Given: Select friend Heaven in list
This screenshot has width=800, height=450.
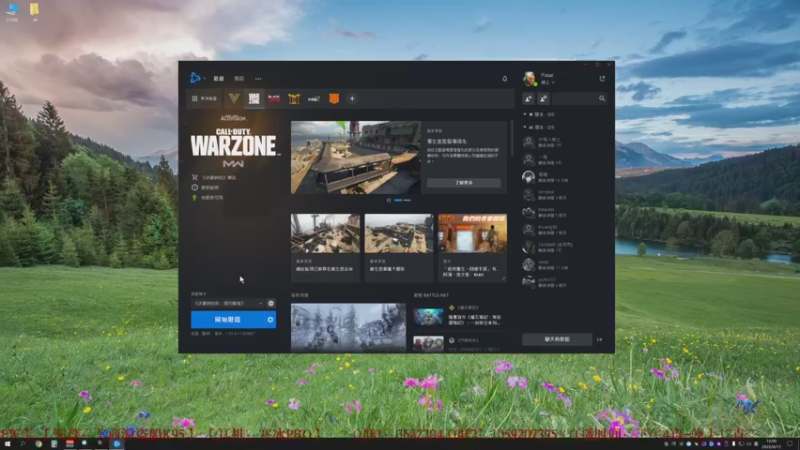Looking at the screenshot, I should click(x=564, y=212).
